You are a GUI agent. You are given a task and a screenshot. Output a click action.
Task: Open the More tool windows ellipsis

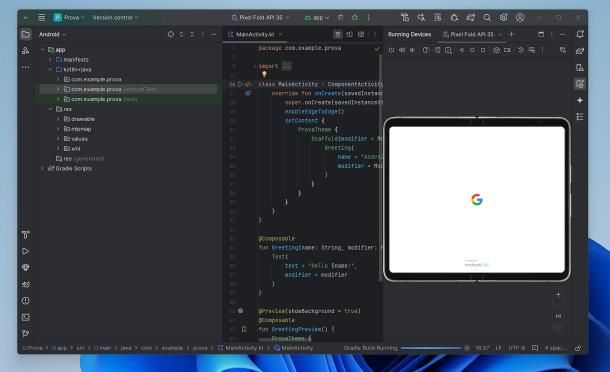(26, 67)
